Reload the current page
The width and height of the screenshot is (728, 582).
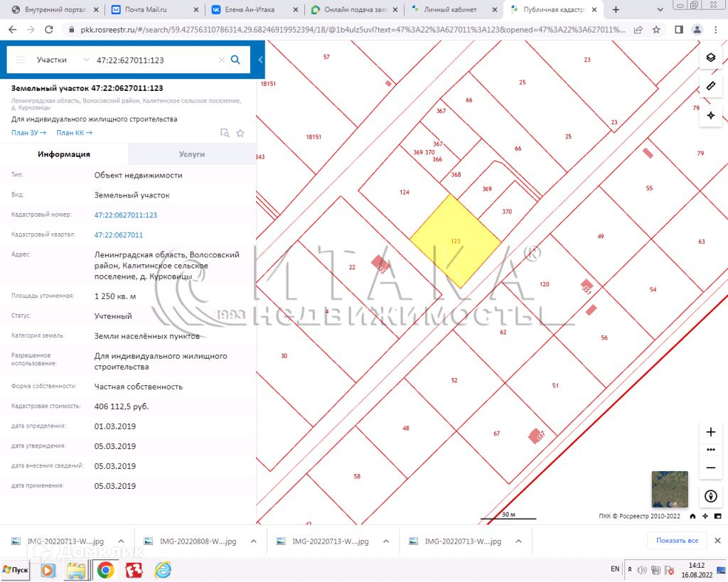click(x=49, y=30)
